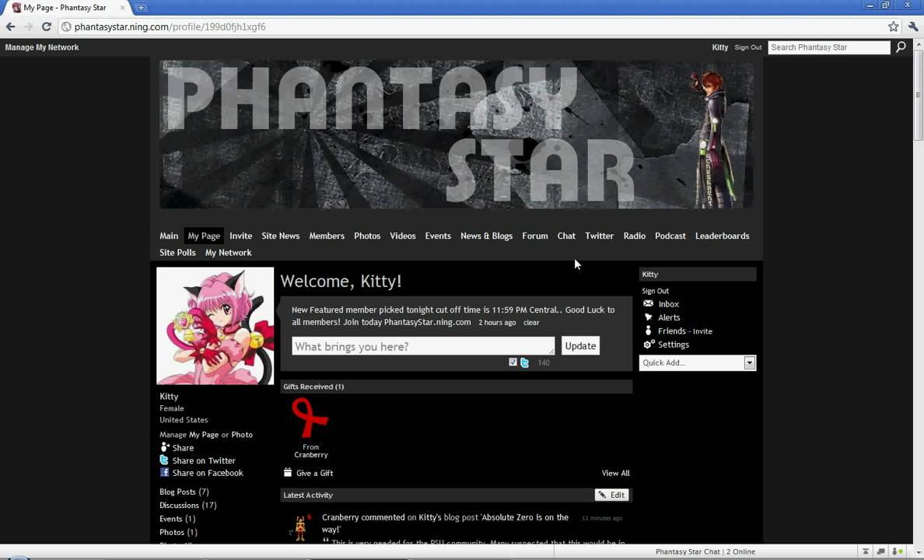924x560 pixels.
Task: Open the Members navigation tab
Action: point(327,236)
